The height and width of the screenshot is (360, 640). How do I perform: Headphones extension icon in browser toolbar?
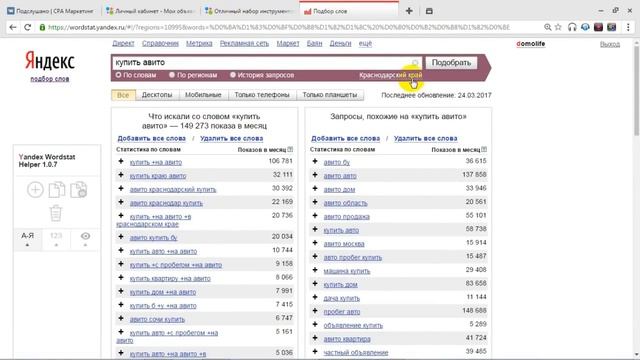tap(572, 27)
